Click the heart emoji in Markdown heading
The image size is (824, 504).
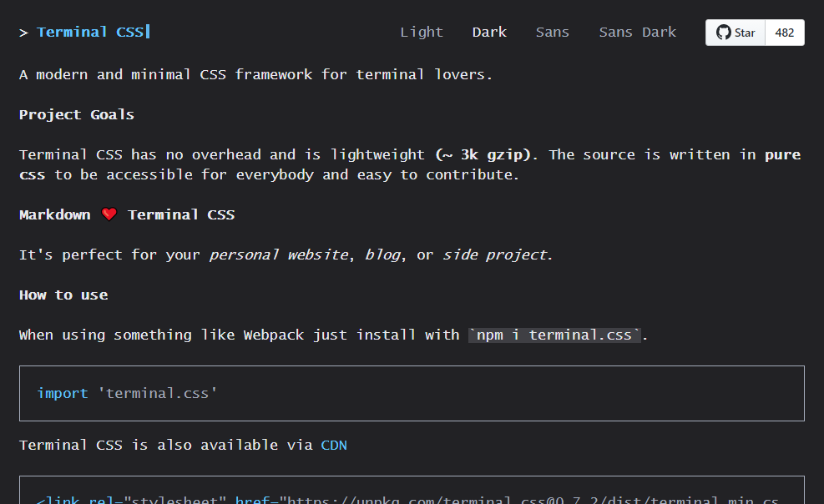pyautogui.click(x=109, y=214)
